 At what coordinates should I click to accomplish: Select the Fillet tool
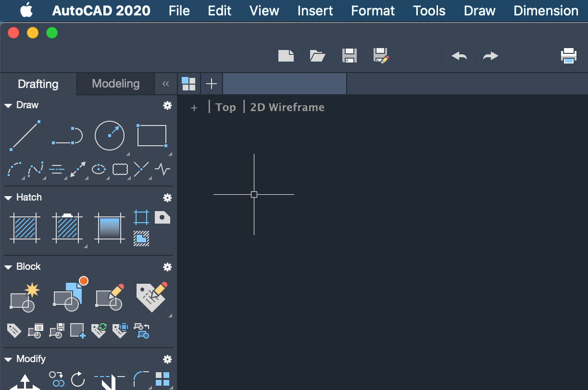click(x=141, y=379)
